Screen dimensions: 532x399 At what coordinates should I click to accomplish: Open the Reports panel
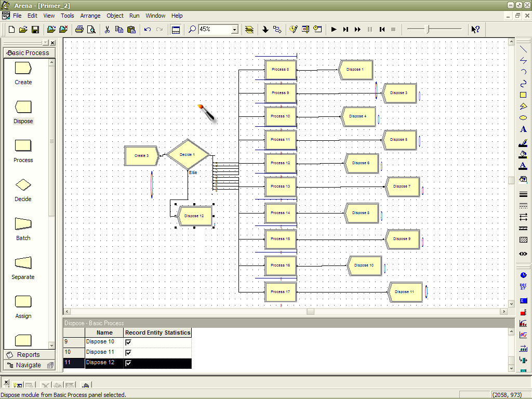pyautogui.click(x=29, y=354)
